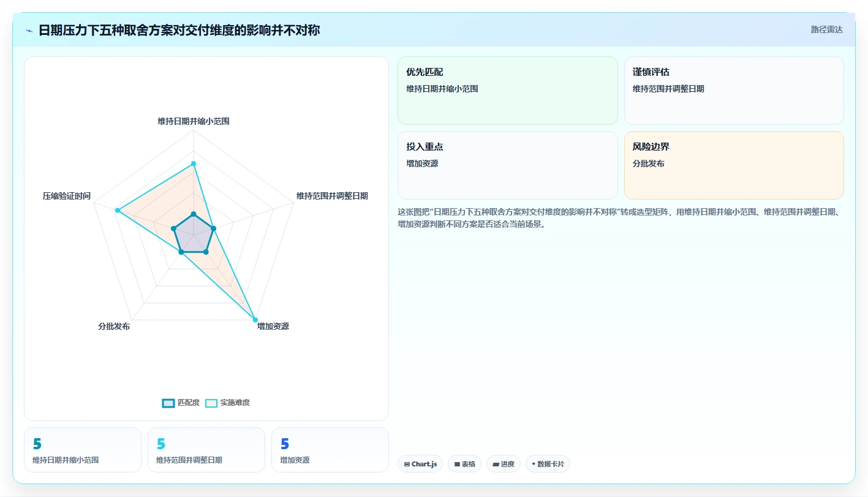The image size is (868, 497).
Task: Click the 匹配度 data point on 增加资源 axis
Action: coord(206,252)
